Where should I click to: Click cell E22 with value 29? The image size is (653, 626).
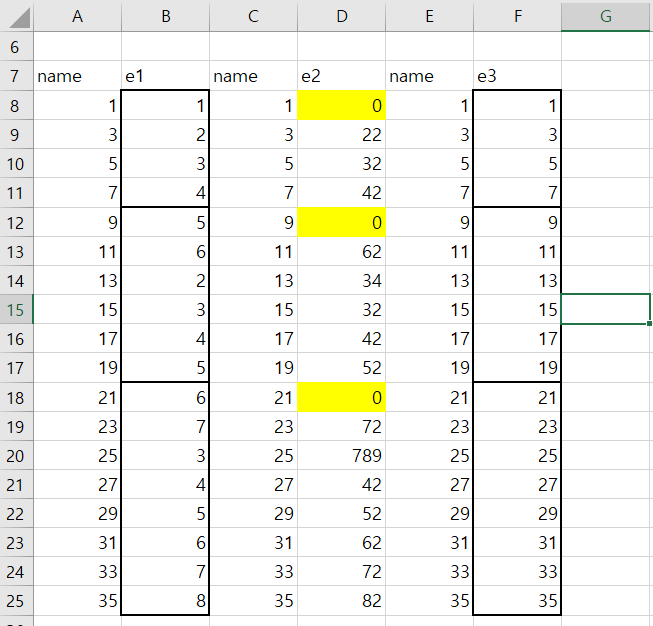click(x=429, y=514)
